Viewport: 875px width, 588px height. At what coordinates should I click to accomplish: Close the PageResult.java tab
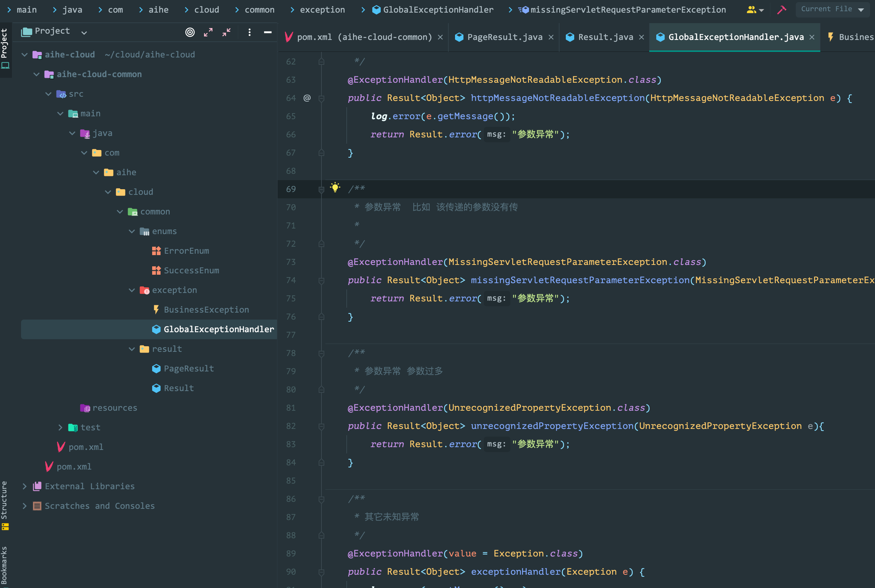(551, 37)
